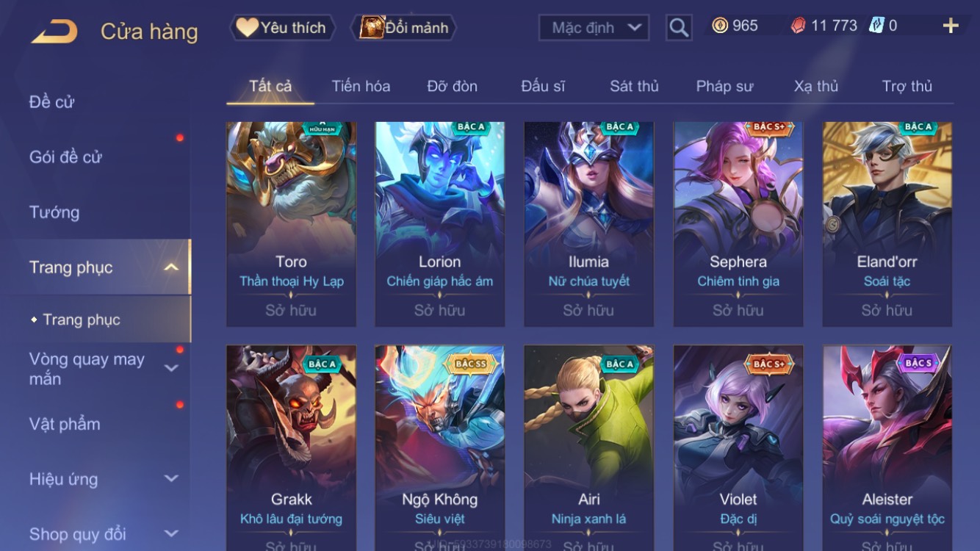Image resolution: width=980 pixels, height=551 pixels.
Task: Select the Sephera Chiêm tinh gia skin card
Action: [738, 224]
